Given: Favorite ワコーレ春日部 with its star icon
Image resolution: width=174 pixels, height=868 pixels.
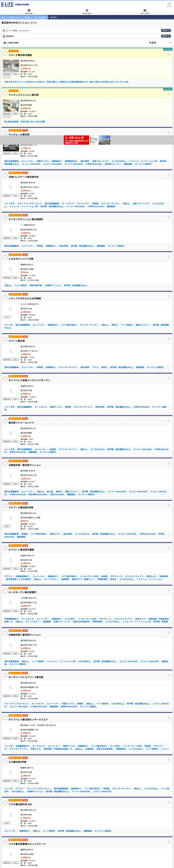Looking at the screenshot, I should pos(169,339).
